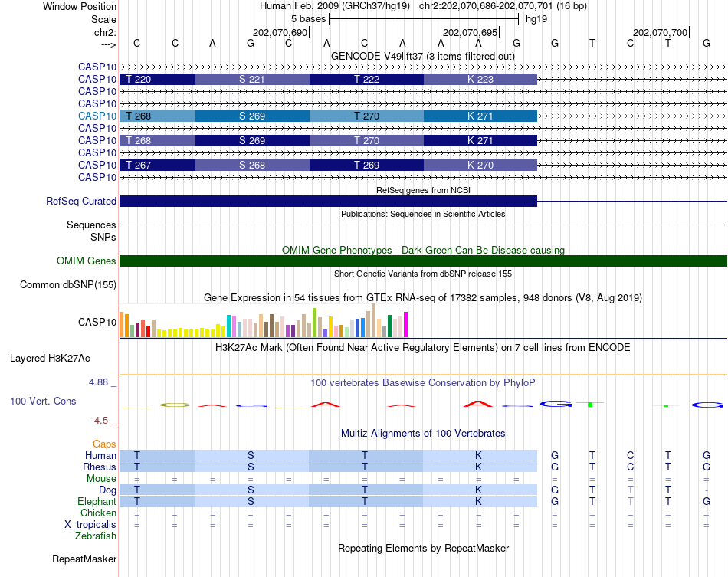Click the K 223 codon box

480,80
